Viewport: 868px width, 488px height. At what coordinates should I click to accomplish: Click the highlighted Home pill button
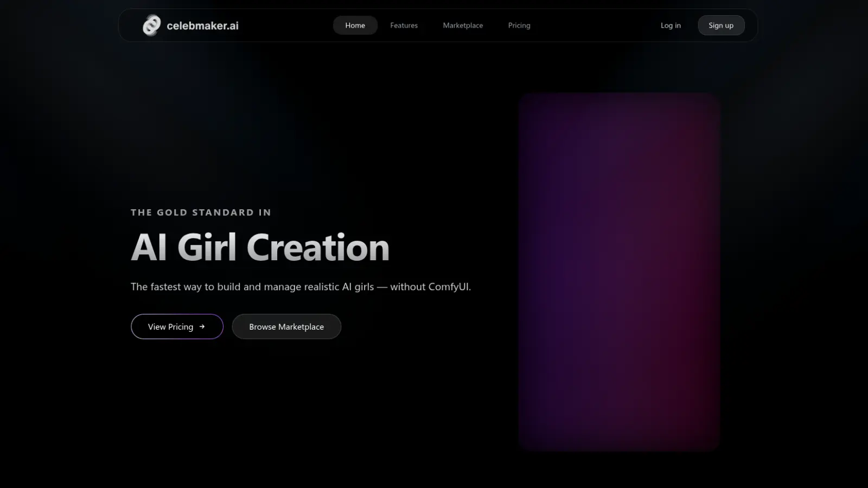tap(355, 25)
